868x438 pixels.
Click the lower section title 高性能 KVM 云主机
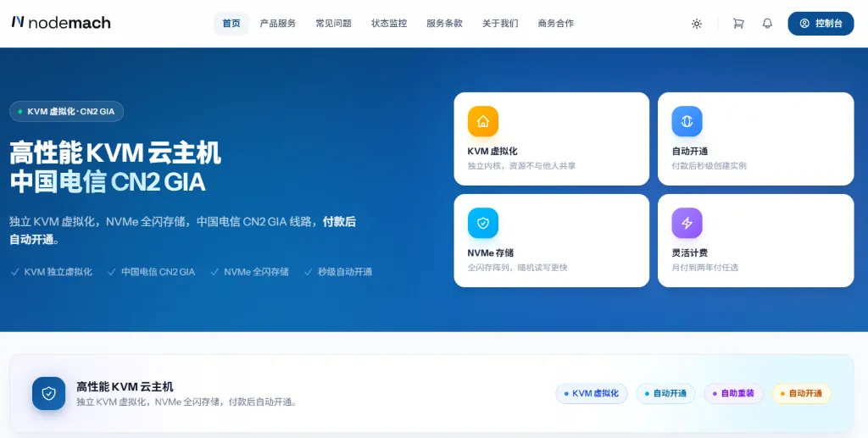(125, 386)
